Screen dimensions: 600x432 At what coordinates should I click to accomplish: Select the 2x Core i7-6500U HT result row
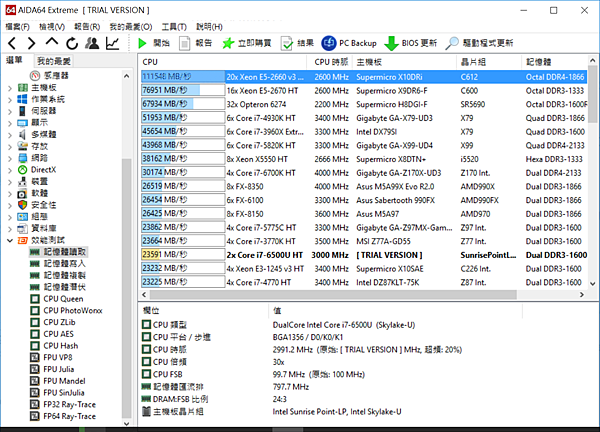(364, 255)
